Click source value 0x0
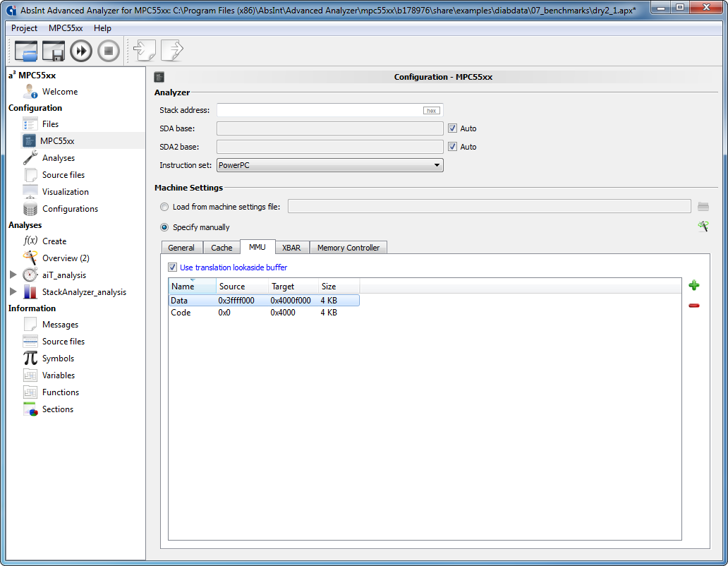The width and height of the screenshot is (728, 566). point(224,313)
